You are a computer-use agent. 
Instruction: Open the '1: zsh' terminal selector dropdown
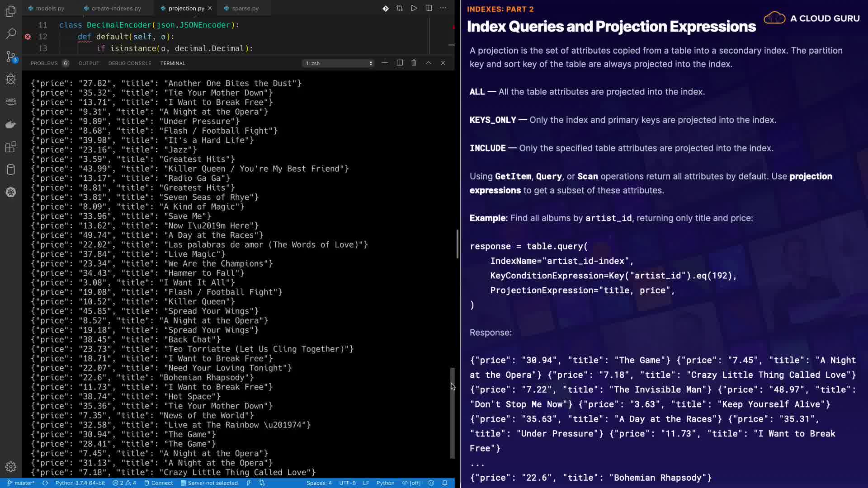point(339,63)
